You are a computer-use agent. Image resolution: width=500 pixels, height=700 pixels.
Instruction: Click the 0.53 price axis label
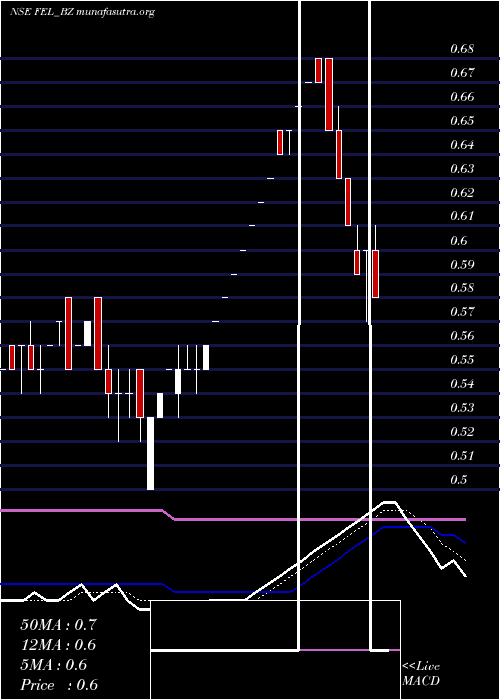462,408
